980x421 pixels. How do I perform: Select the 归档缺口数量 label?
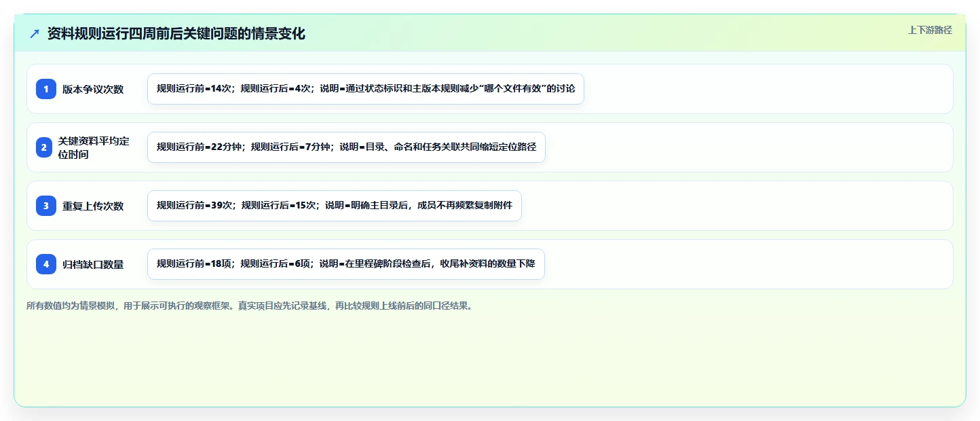(93, 264)
